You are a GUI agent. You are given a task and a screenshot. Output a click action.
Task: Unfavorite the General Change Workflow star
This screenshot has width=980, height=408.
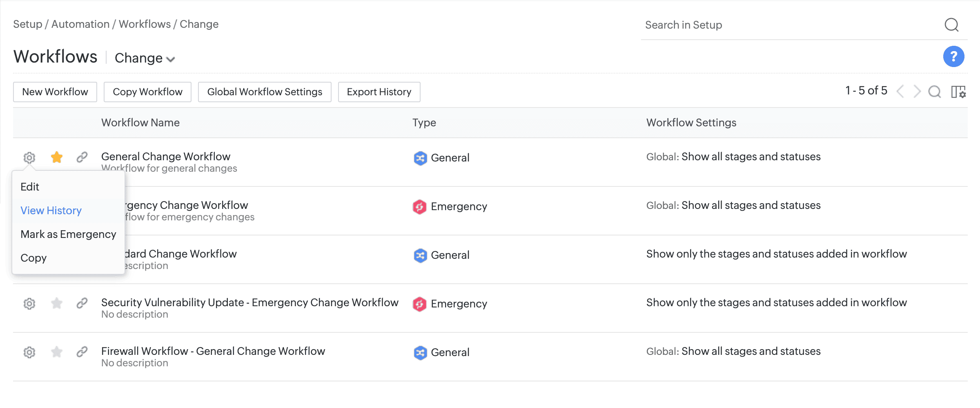pyautogui.click(x=57, y=157)
